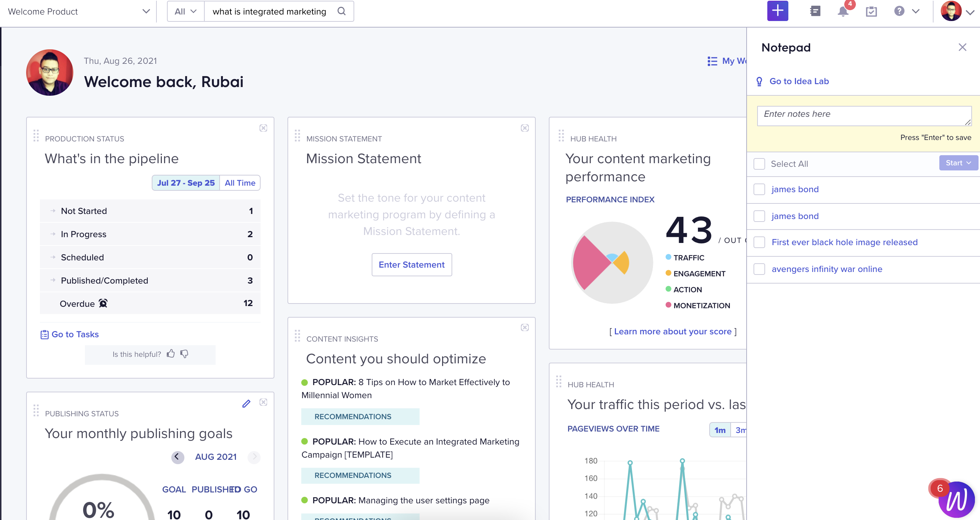
Task: Click the Enter notes here field
Action: 864,116
